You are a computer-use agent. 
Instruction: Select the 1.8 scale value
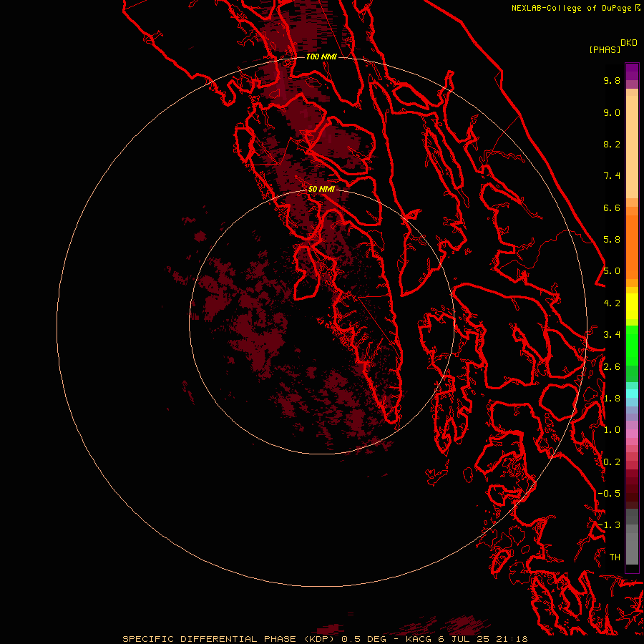612,399
